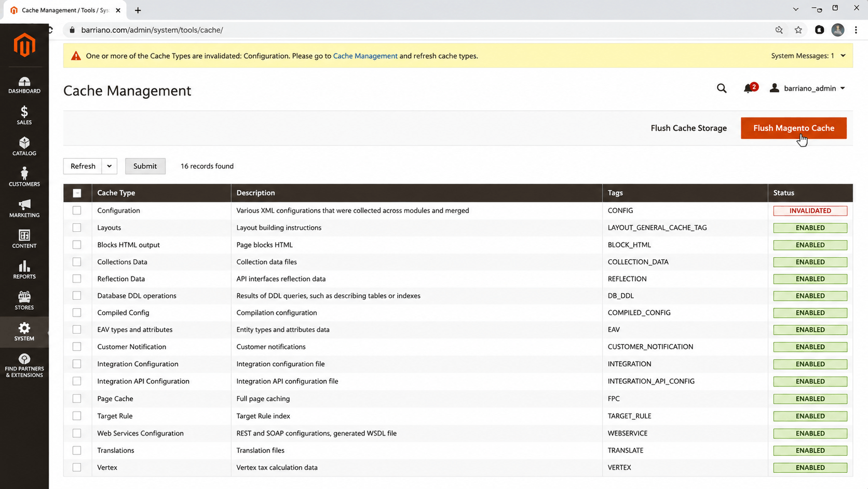Viewport: 868px width, 489px height.
Task: Check the Blocks HTML output checkbox
Action: pos(77,245)
